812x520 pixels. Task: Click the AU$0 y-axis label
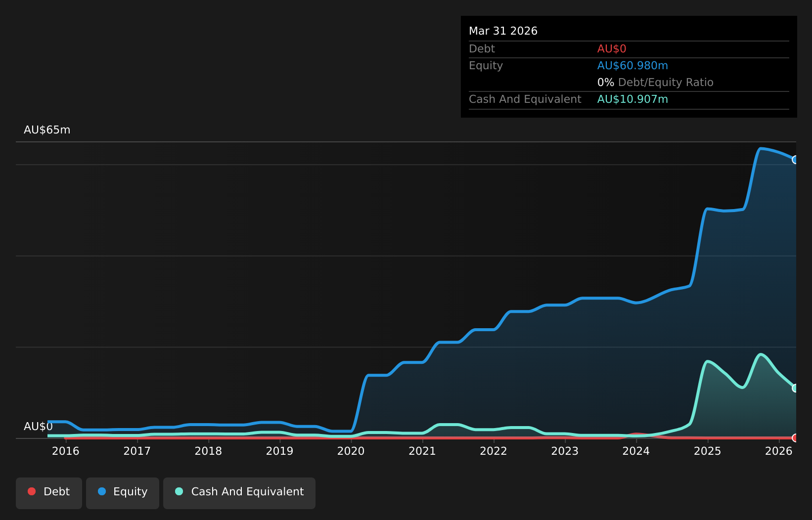point(38,427)
